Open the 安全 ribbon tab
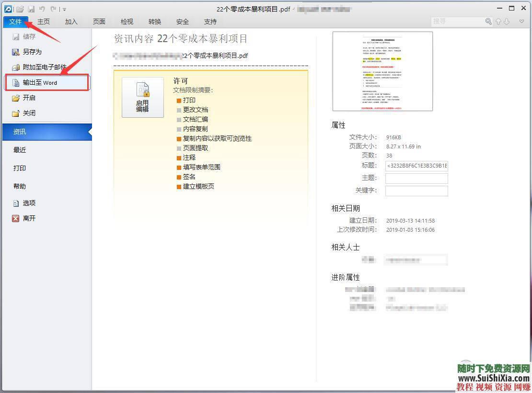Viewport: 532px width, 393px height. point(183,21)
